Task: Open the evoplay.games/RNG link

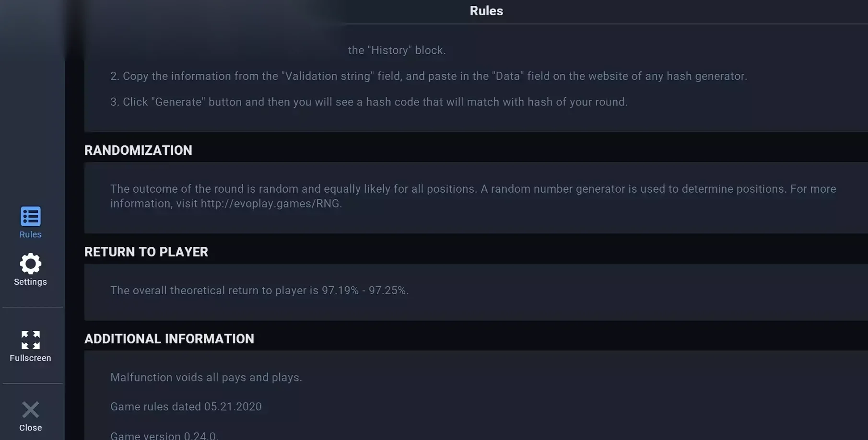Action: (270, 204)
